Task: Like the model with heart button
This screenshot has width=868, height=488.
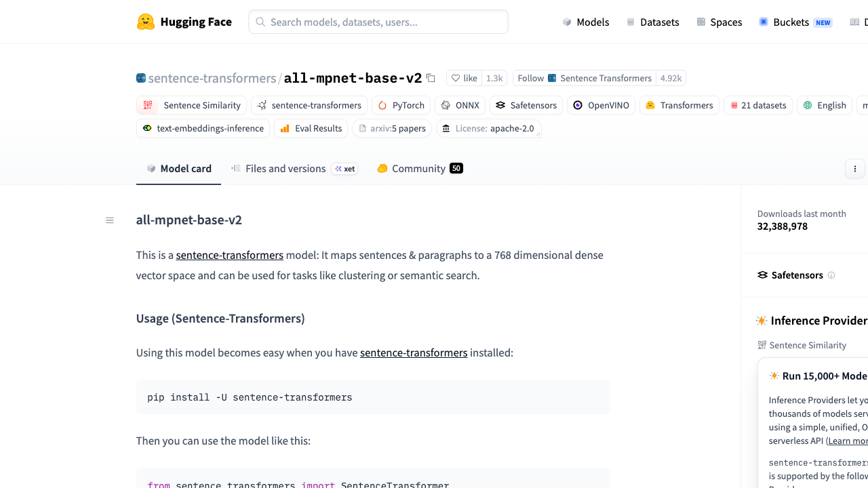Action: [x=465, y=78]
